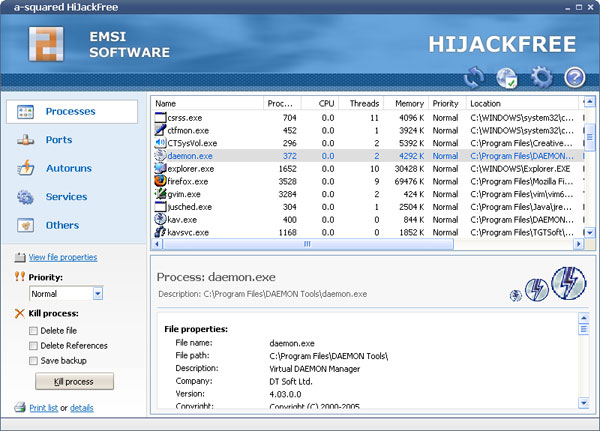Click the large DAEMON Tools lightning icon
Screen dimensions: 600x431
(569, 284)
